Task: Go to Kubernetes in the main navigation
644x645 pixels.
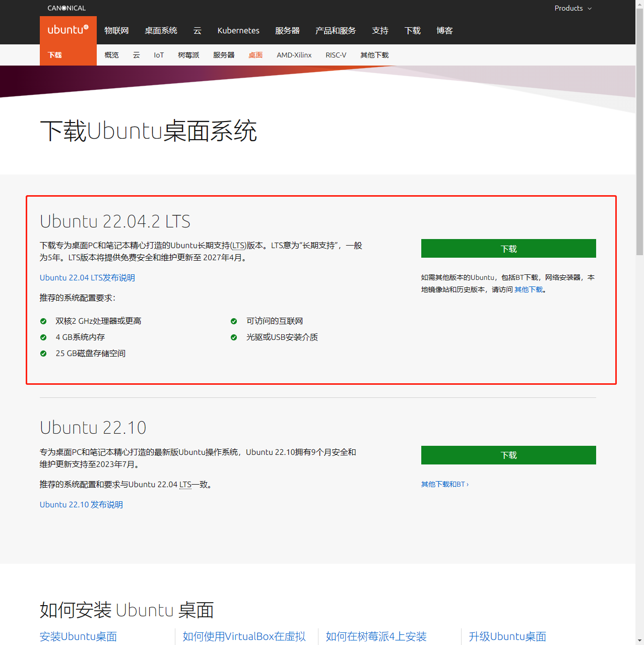Action: (x=238, y=30)
